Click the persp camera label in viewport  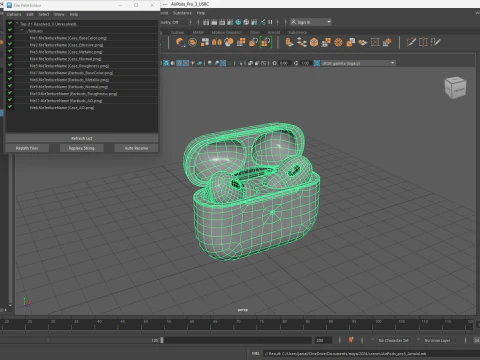(243, 310)
